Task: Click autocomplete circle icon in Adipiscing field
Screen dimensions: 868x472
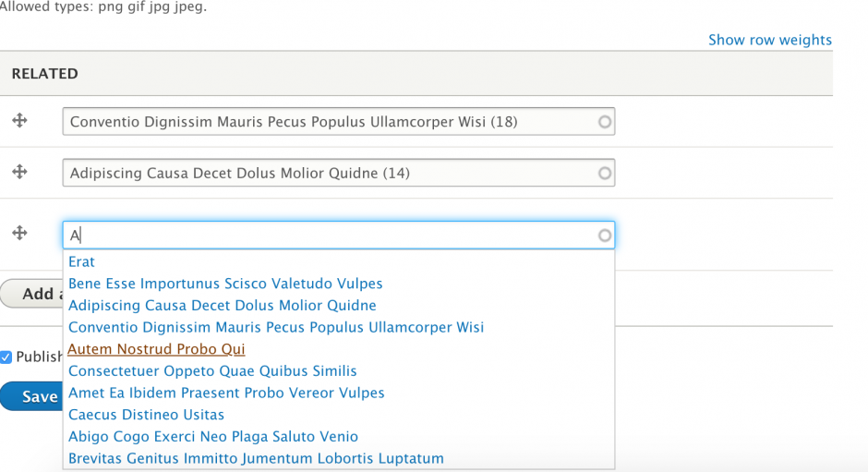Action: pyautogui.click(x=605, y=173)
